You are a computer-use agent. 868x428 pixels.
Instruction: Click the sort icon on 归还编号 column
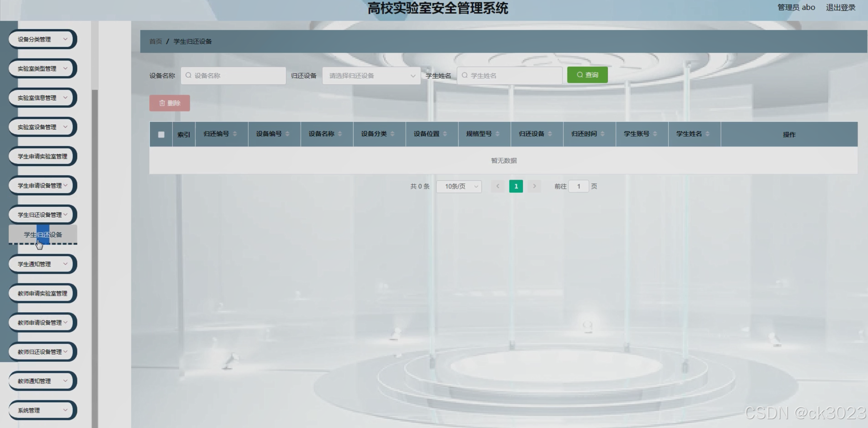click(235, 134)
